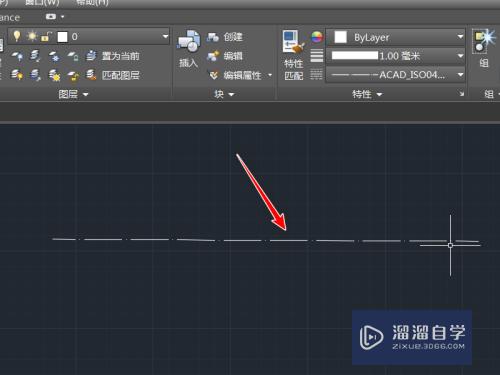Expand the 特性 panel title
This screenshot has width=500, height=375.
pyautogui.click(x=367, y=94)
